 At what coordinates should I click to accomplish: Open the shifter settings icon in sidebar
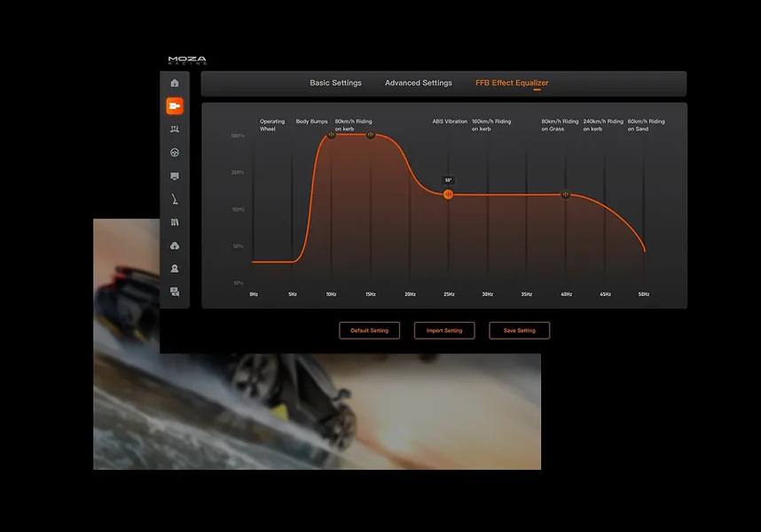(x=175, y=223)
